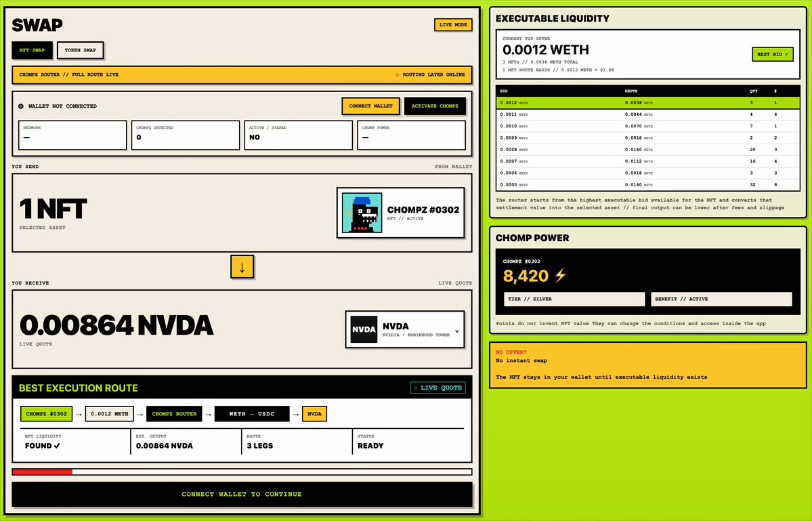812x521 pixels.
Task: Click the Chompz #0302 route step chip
Action: pyautogui.click(x=46, y=414)
